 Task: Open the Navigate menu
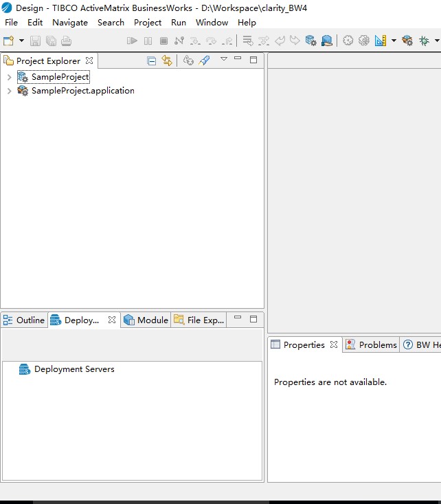click(70, 23)
